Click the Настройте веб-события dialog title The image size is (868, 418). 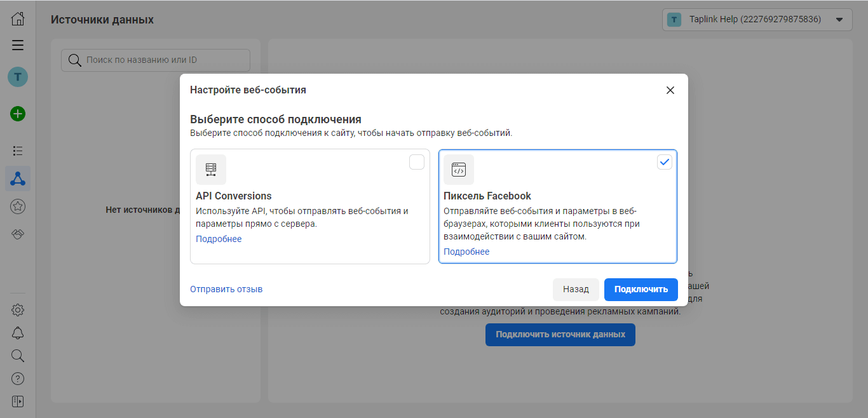(x=248, y=90)
